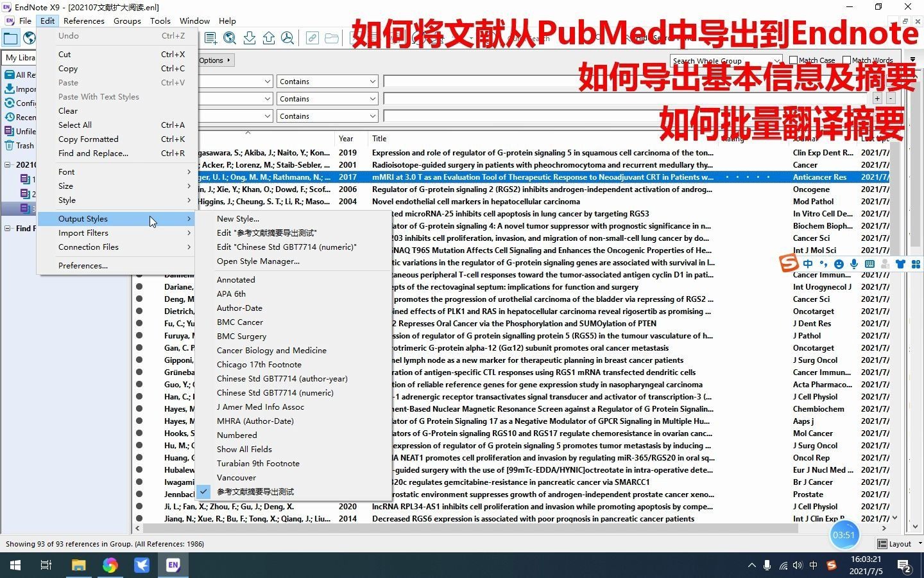Toggle Sogou Chinese/English mode 中 icon
This screenshot has height=578, width=924.
pyautogui.click(x=808, y=264)
